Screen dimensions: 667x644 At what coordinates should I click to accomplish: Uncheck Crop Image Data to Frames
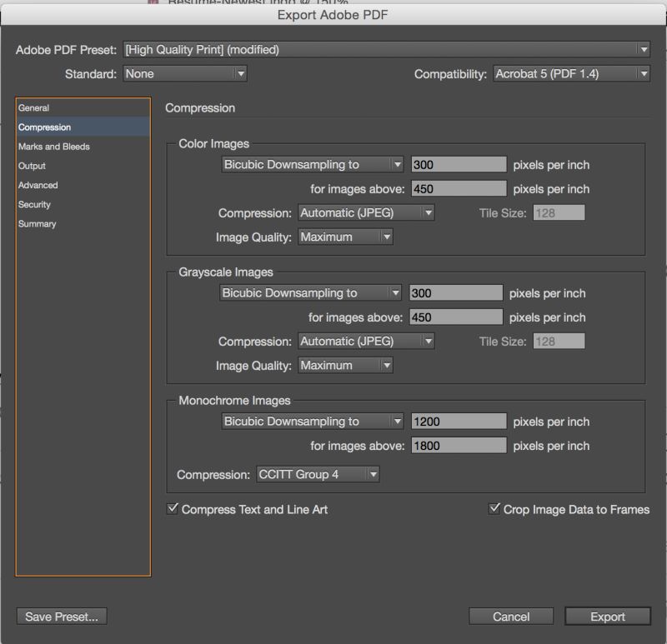click(493, 508)
